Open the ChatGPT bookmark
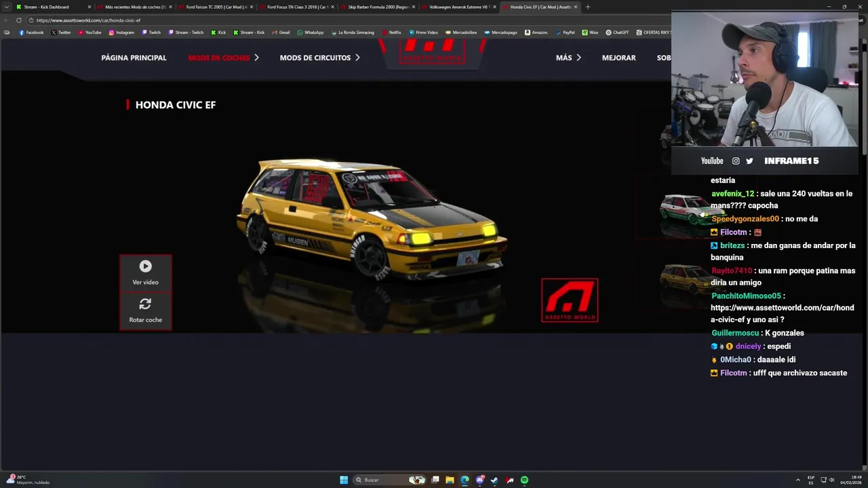Viewport: 868px width, 488px height. (618, 33)
